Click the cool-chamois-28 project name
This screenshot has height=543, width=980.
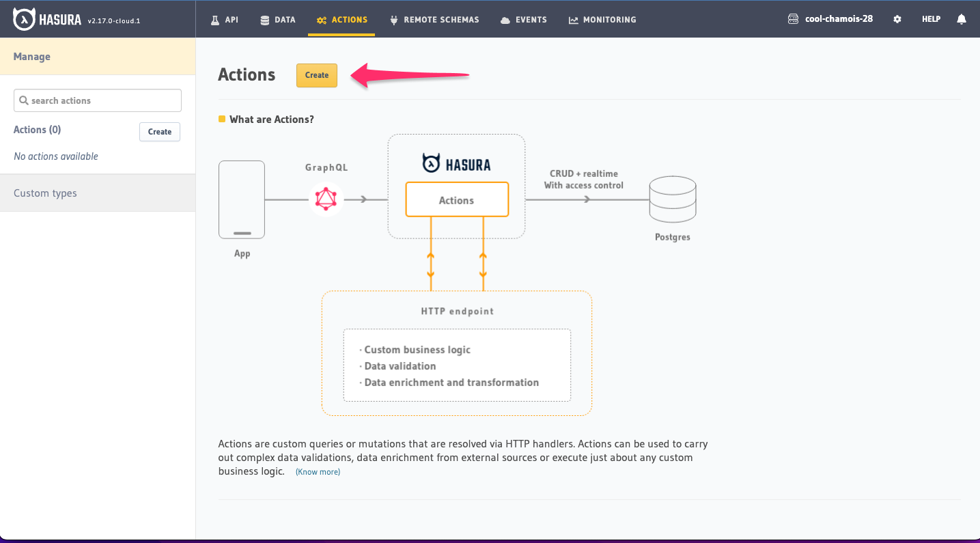839,19
